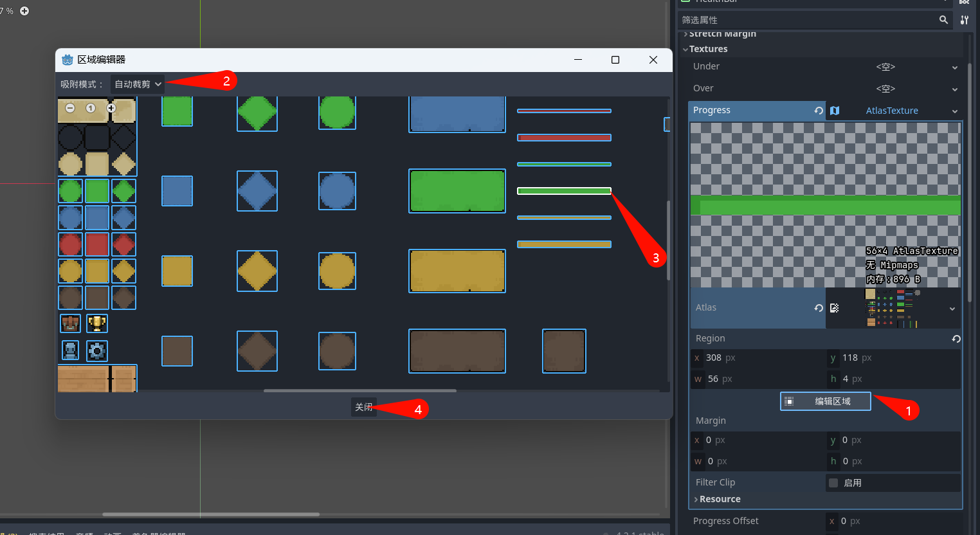Select the large yellow circle region

pyautogui.click(x=337, y=271)
